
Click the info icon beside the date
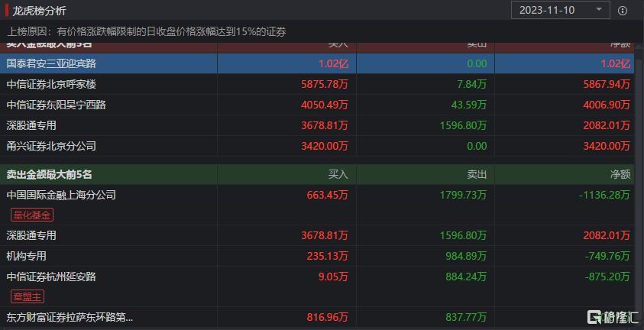[623, 11]
